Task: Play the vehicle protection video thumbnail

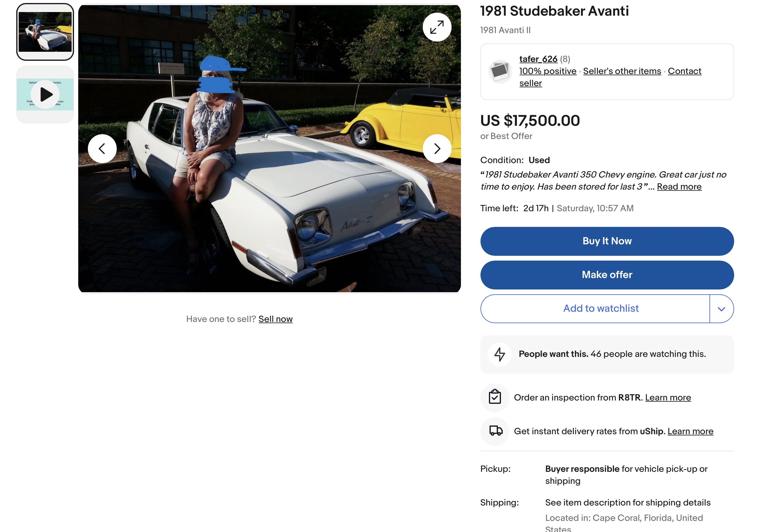Action: (x=45, y=94)
